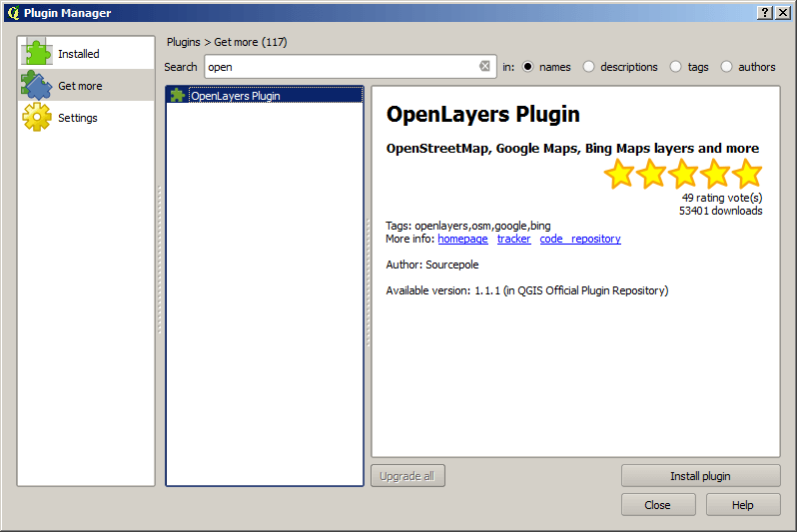The height and width of the screenshot is (532, 797).
Task: Click the Help button
Action: (x=743, y=505)
